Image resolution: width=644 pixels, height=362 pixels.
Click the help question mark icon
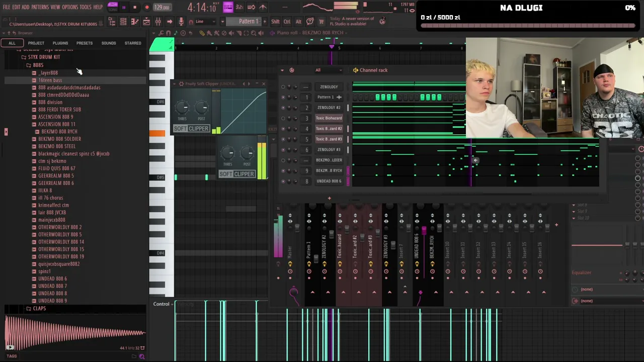pos(310,21)
